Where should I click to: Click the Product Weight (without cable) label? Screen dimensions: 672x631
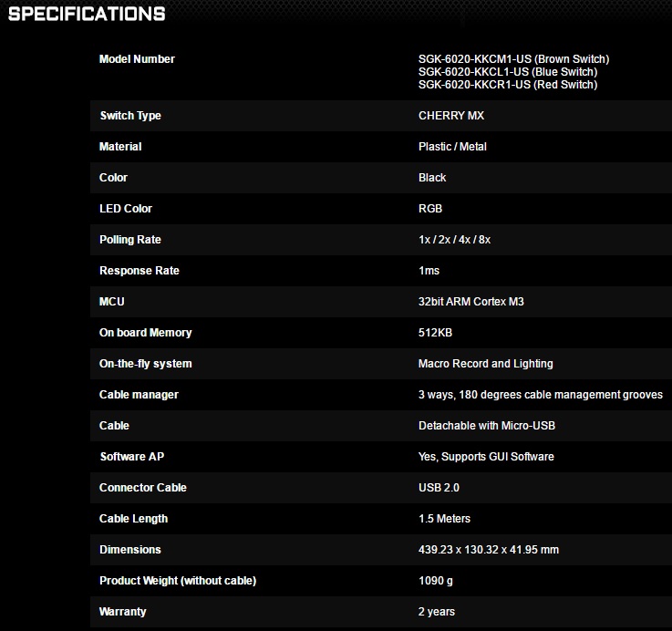pos(178,581)
